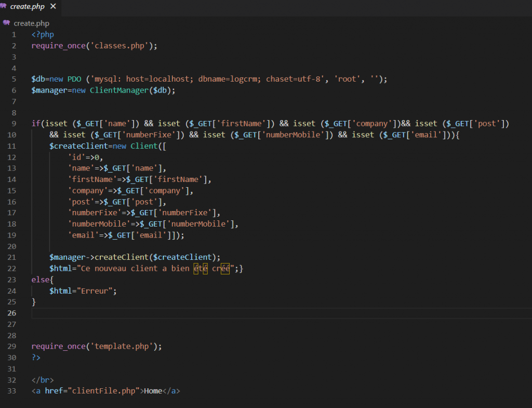Click the ClientManager class name
The height and width of the screenshot is (408, 532).
tap(119, 90)
